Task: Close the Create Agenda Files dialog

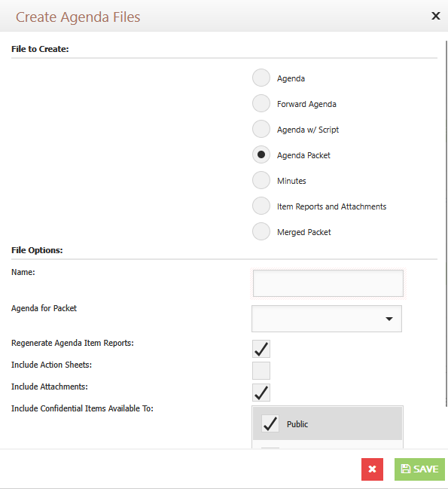Action: click(x=435, y=16)
